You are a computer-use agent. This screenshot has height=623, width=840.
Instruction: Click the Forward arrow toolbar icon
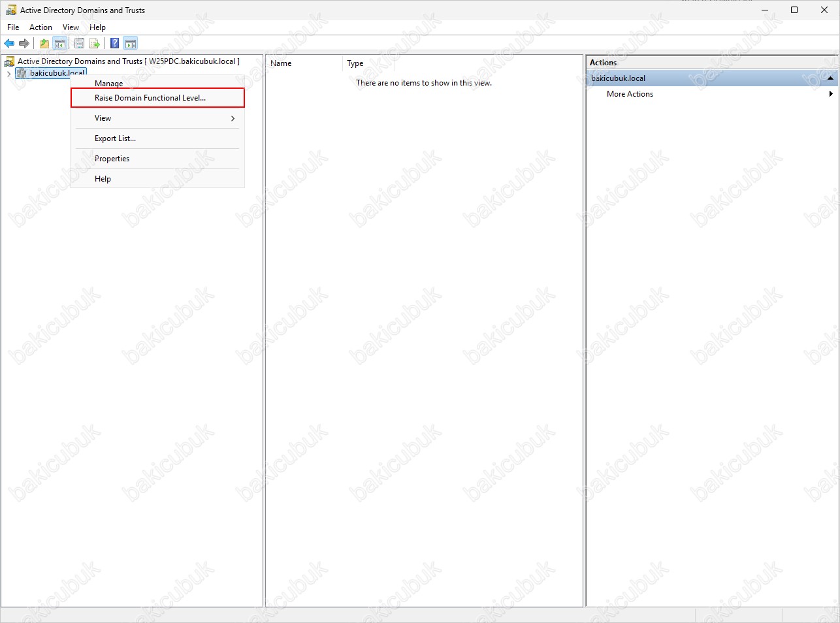(x=24, y=44)
